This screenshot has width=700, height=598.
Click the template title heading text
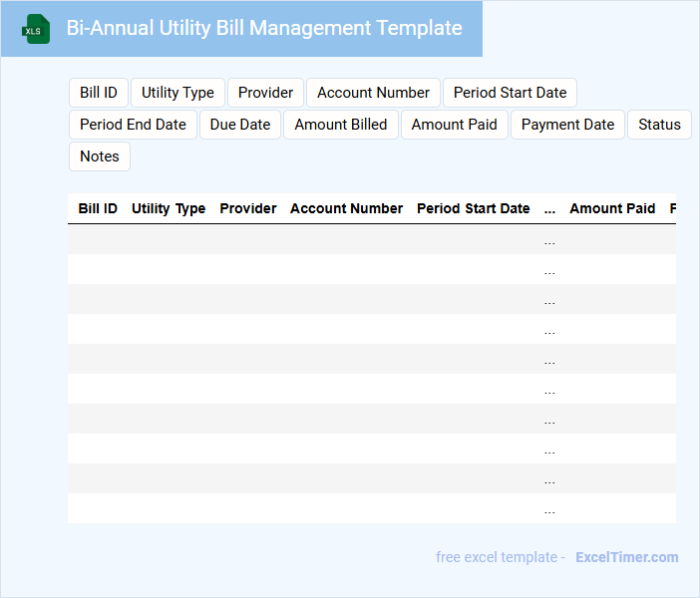click(264, 28)
